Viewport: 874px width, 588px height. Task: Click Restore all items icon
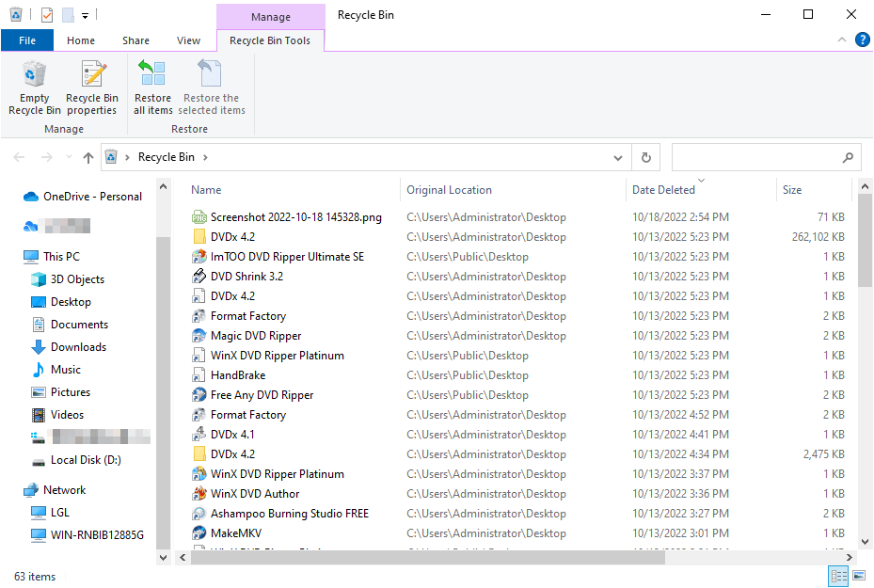(152, 73)
